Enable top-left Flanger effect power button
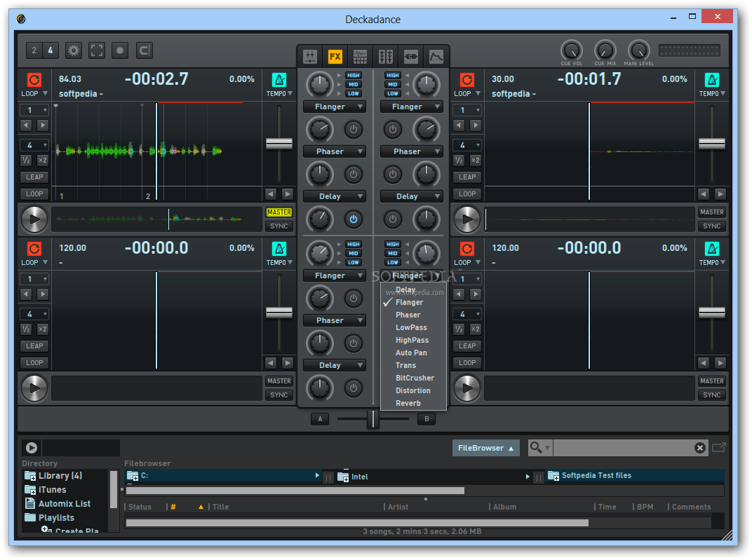 pos(354,129)
